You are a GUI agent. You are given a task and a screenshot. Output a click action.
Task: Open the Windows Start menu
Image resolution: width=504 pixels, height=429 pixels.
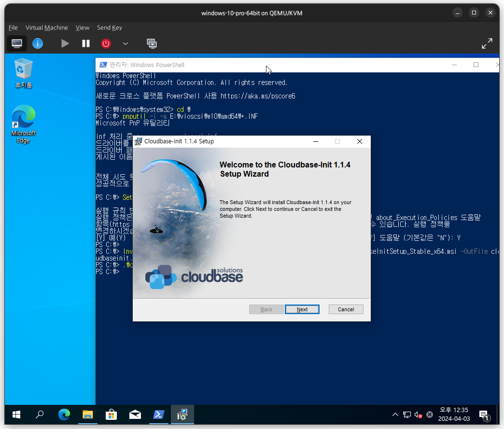(16, 415)
